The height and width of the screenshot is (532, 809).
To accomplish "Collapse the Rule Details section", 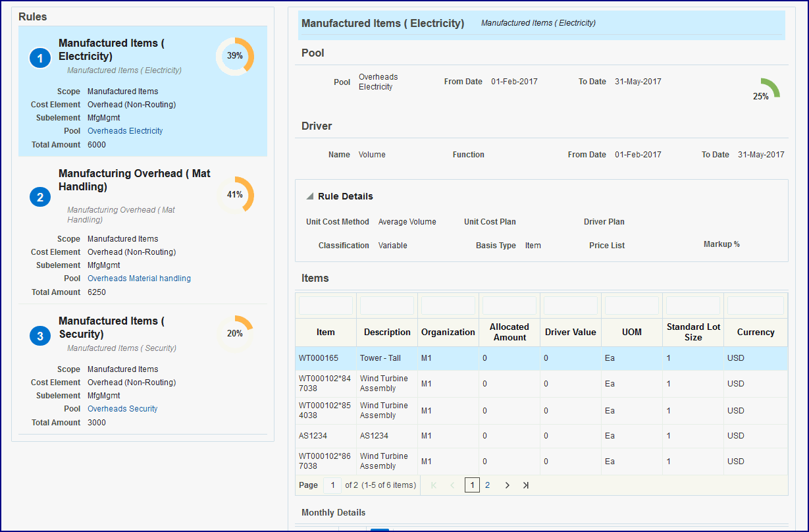I will pyautogui.click(x=309, y=197).
